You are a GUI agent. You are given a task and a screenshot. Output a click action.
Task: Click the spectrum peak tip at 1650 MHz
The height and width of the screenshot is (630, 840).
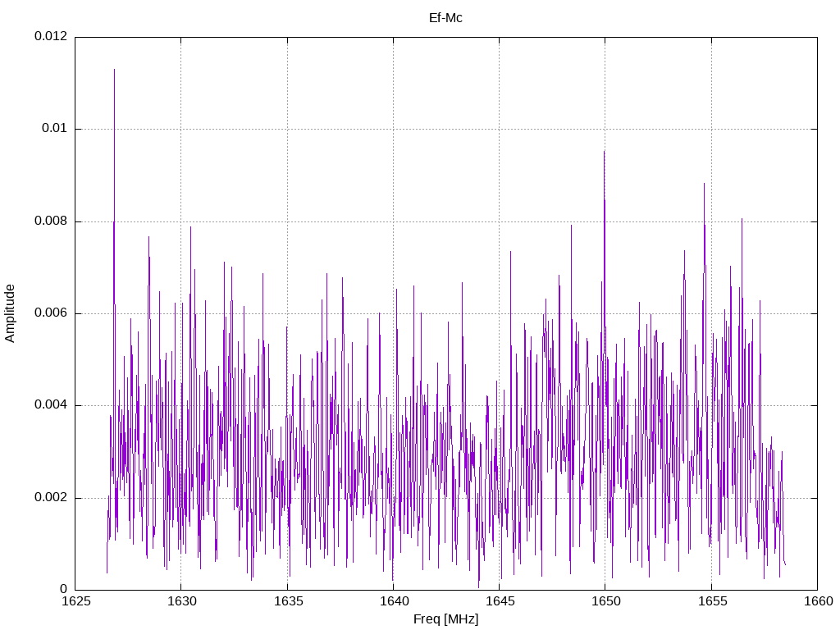(x=605, y=152)
